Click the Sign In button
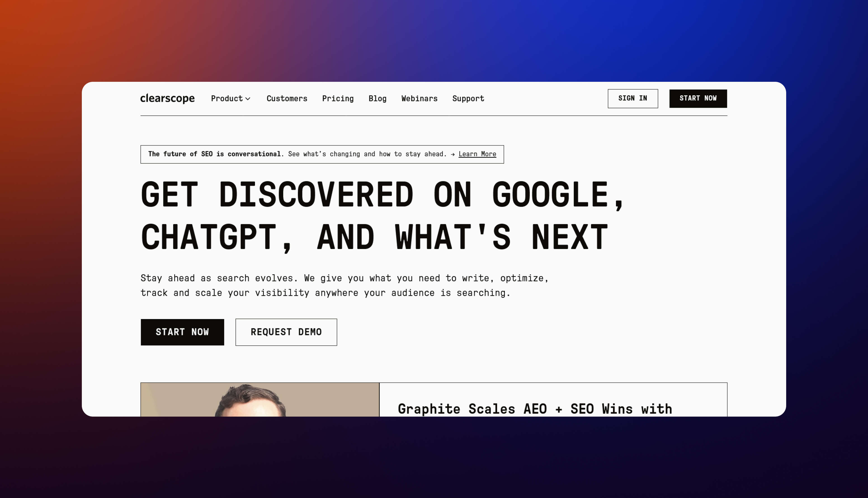The image size is (868, 498). (x=633, y=98)
